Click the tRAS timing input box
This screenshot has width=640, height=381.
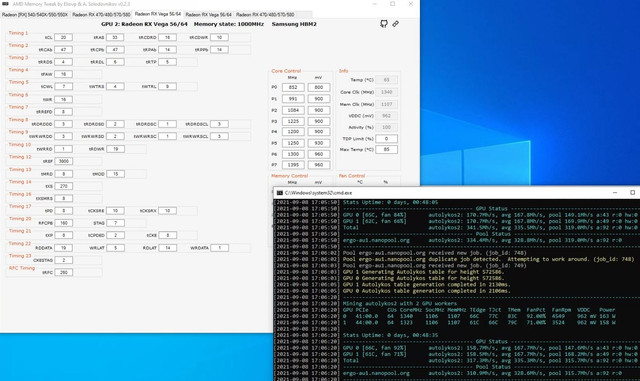click(115, 37)
